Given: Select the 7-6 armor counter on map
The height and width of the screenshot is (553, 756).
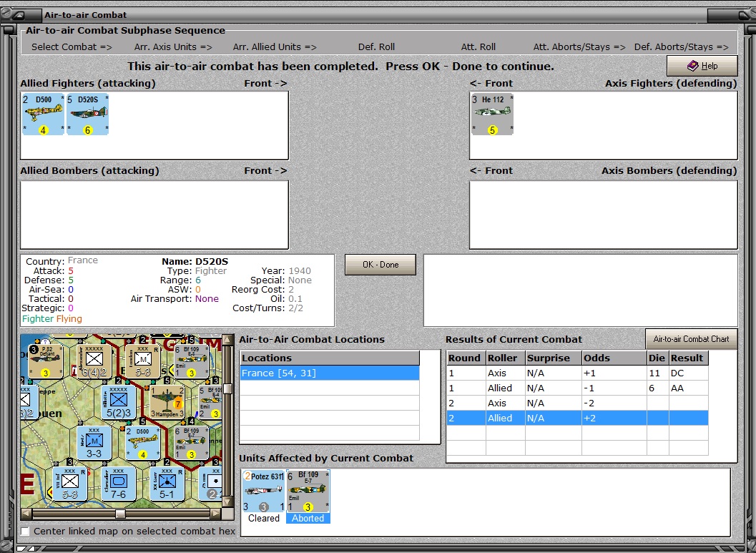Looking at the screenshot, I should pos(119,484).
